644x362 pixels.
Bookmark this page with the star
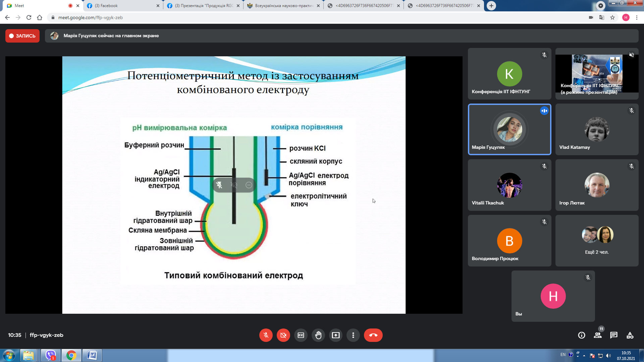pos(612,17)
